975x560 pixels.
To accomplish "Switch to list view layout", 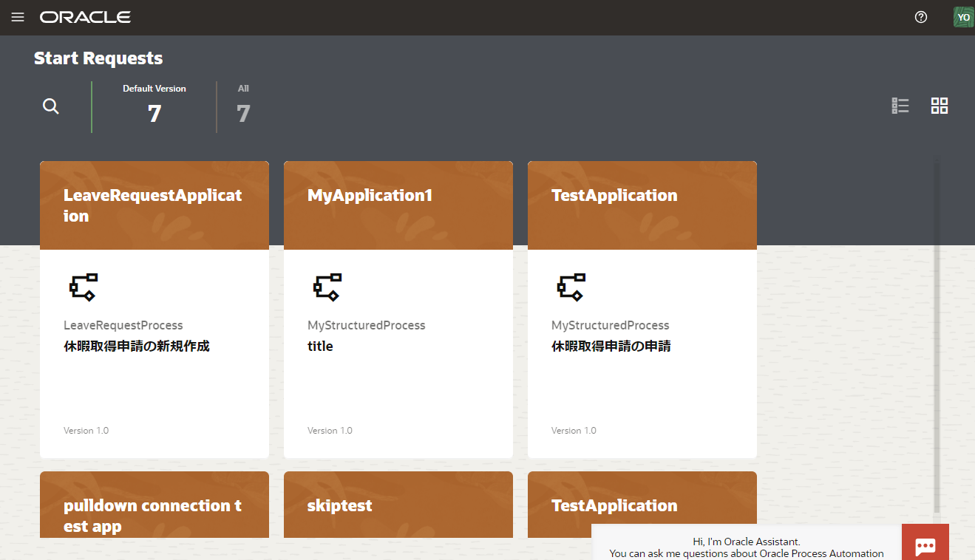I will click(x=900, y=106).
